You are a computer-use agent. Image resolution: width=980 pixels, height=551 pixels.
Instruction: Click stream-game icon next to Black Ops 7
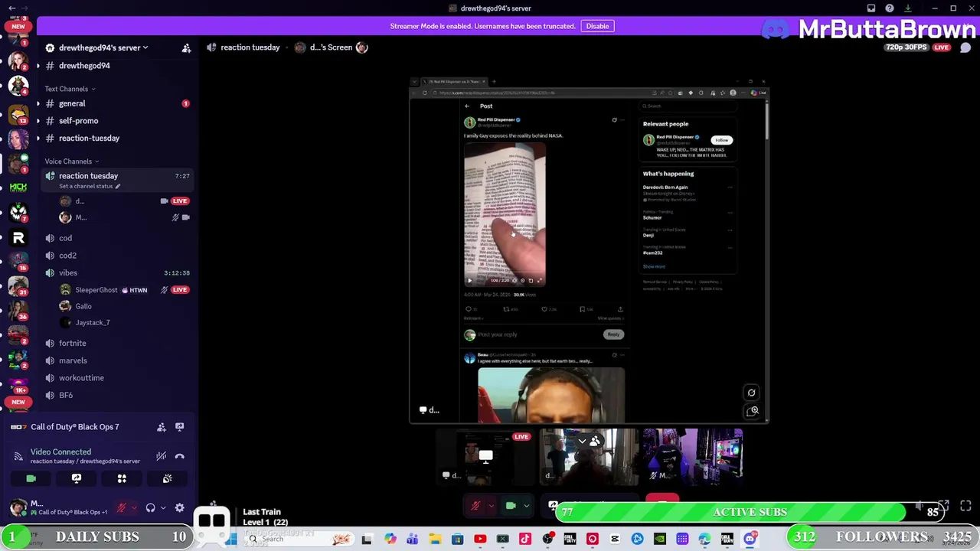(x=179, y=427)
